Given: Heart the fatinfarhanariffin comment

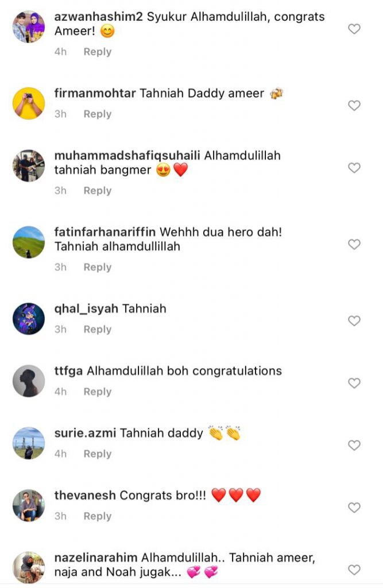Looking at the screenshot, I should coord(354,244).
